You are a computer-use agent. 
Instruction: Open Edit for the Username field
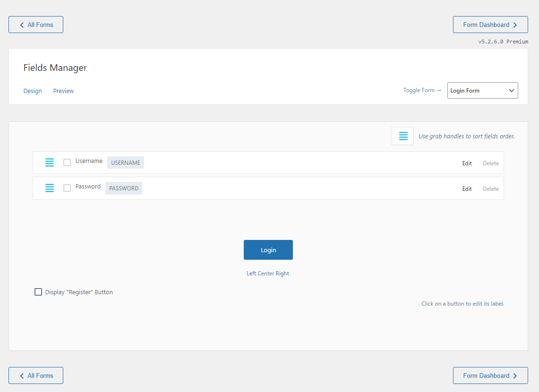pyautogui.click(x=467, y=163)
